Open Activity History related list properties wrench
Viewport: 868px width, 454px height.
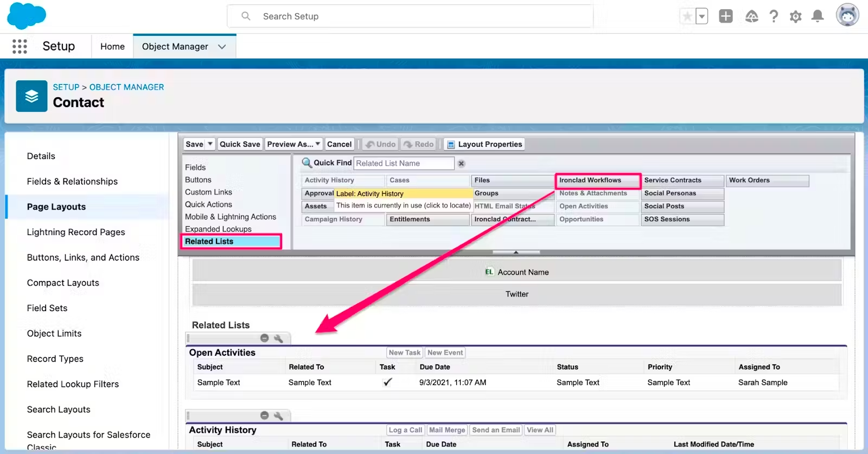(x=278, y=415)
